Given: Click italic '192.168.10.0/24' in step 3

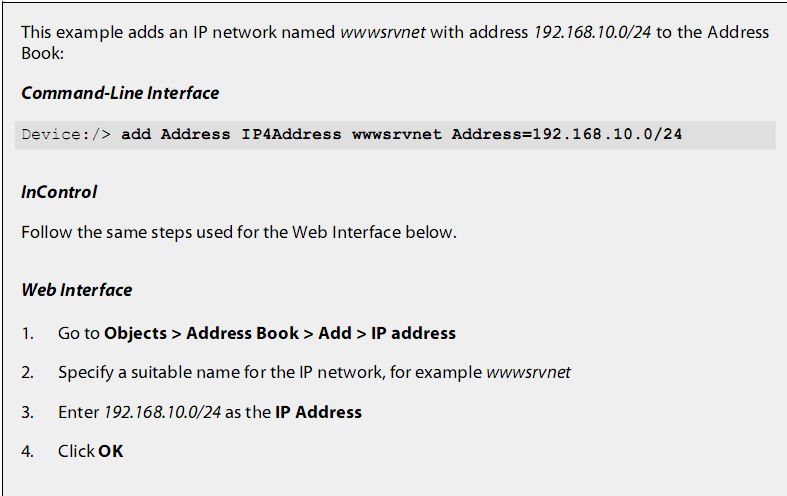Looking at the screenshot, I should [x=162, y=412].
